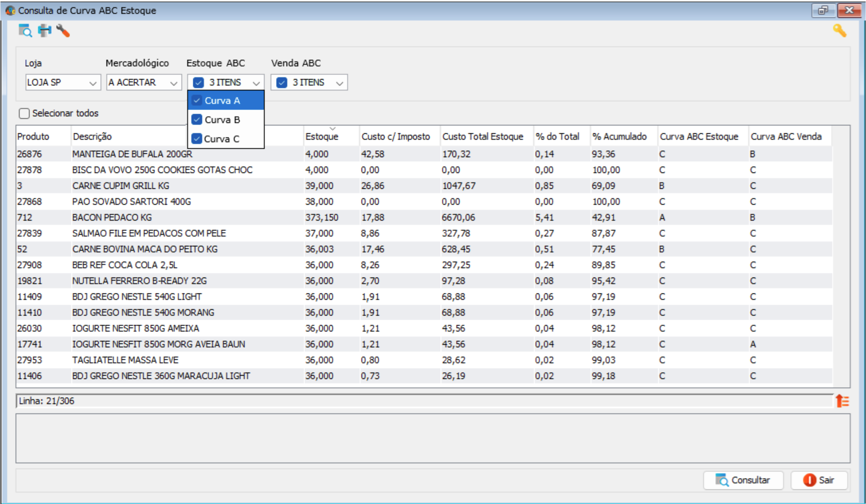Uncheck the Curva C checkbox
The image size is (866, 504).
point(197,139)
